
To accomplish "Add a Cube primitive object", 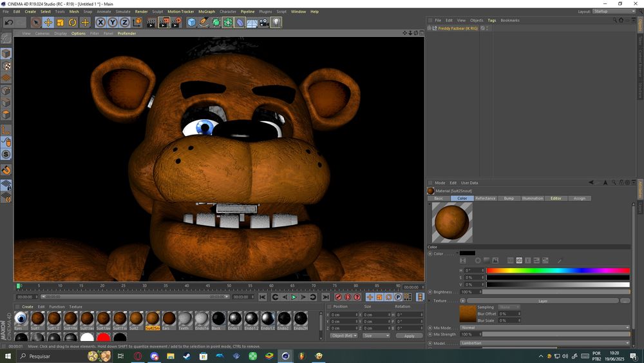I will (191, 23).
